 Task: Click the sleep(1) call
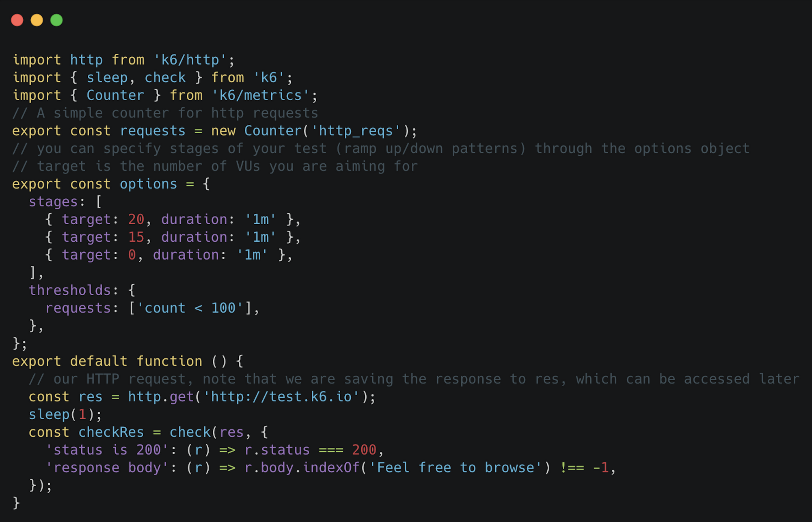click(61, 415)
